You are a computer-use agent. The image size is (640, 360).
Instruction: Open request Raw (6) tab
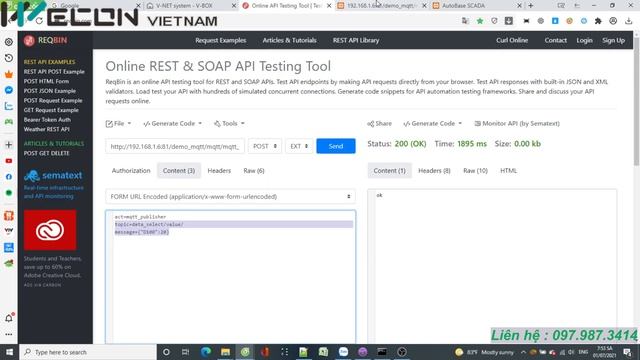coord(254,171)
